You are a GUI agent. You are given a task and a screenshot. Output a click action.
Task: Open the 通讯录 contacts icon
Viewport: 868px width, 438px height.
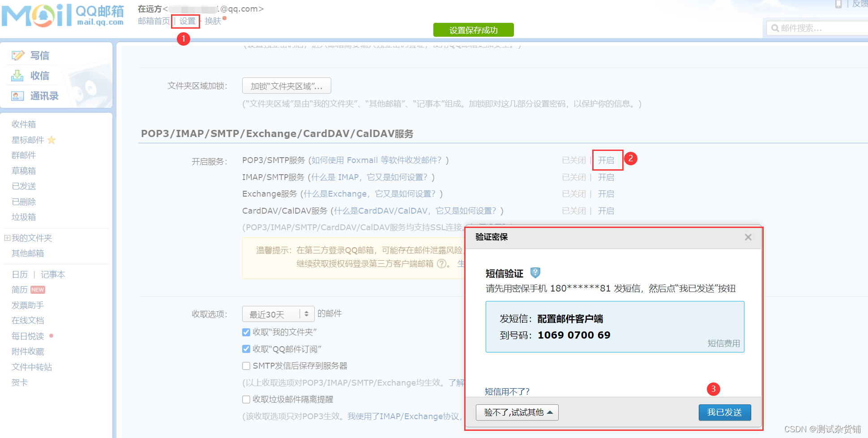[x=18, y=95]
